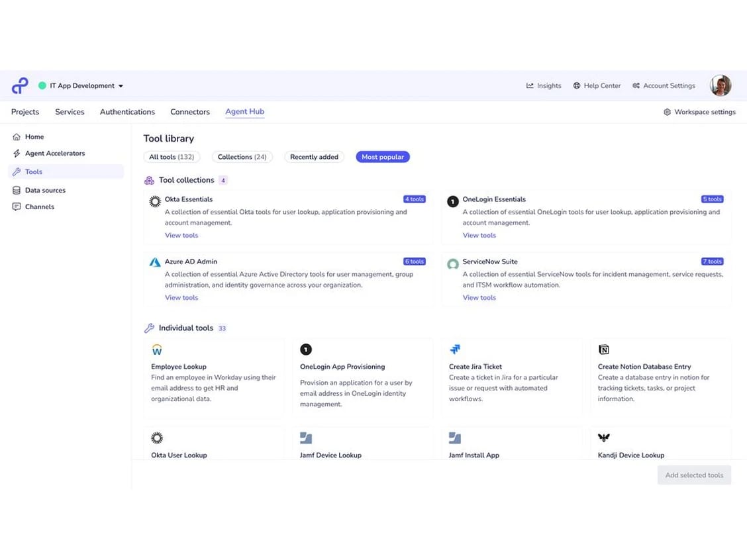
Task: Switch to the Projects tab
Action: (25, 112)
